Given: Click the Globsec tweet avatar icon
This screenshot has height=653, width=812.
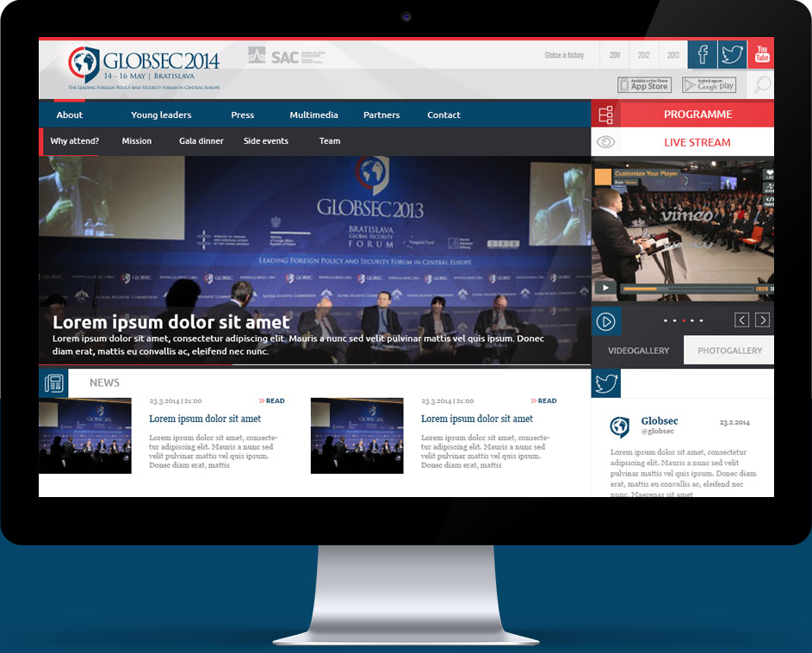Looking at the screenshot, I should coord(619,427).
